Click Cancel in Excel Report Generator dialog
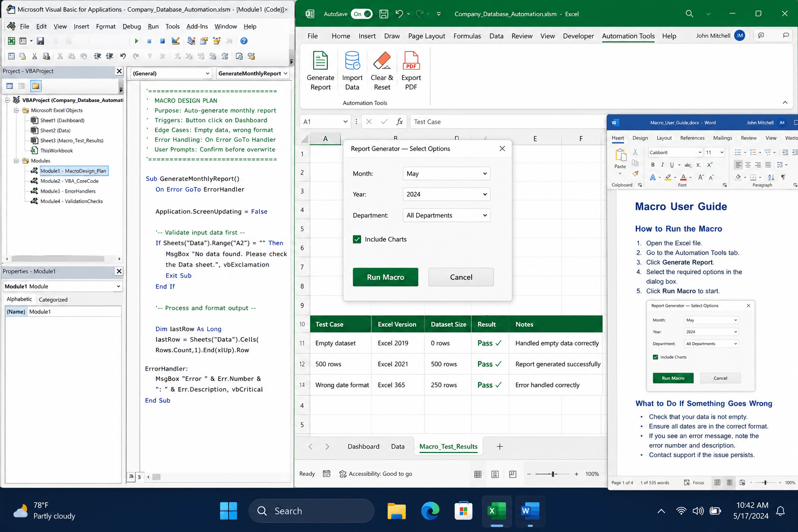 tap(461, 277)
